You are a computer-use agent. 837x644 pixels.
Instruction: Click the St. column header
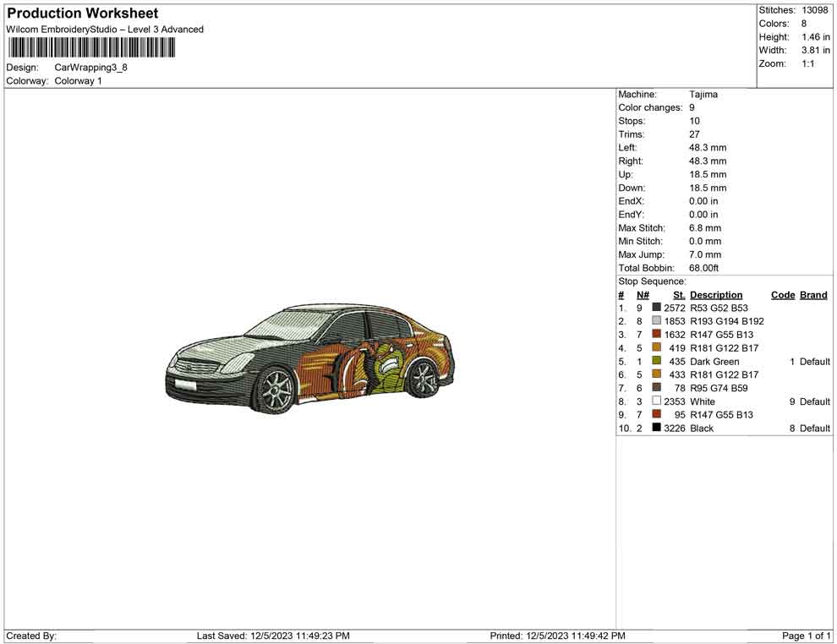(x=679, y=295)
